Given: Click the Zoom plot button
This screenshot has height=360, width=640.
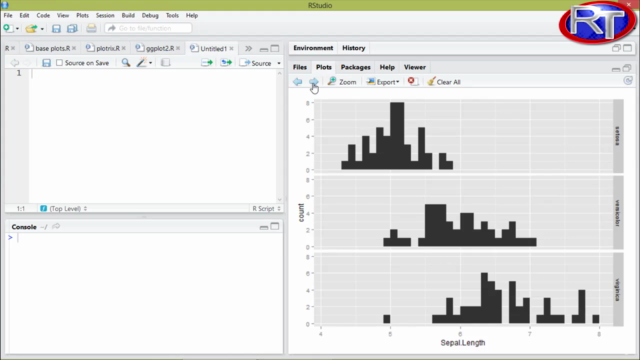Looking at the screenshot, I should [x=342, y=82].
